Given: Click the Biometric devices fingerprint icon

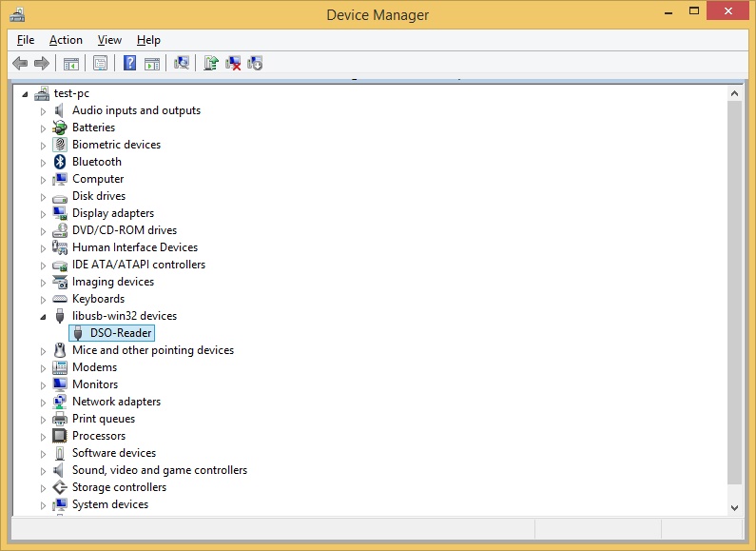Looking at the screenshot, I should click(60, 145).
